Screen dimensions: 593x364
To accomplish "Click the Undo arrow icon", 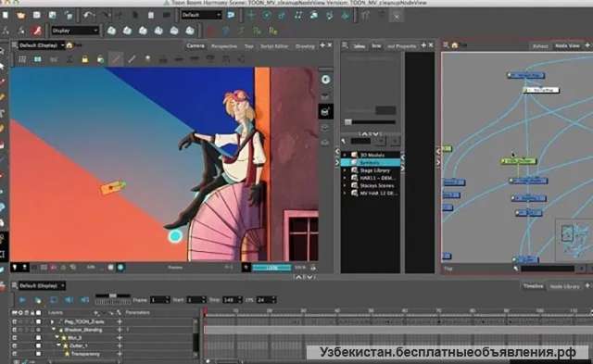I will coord(89,16).
